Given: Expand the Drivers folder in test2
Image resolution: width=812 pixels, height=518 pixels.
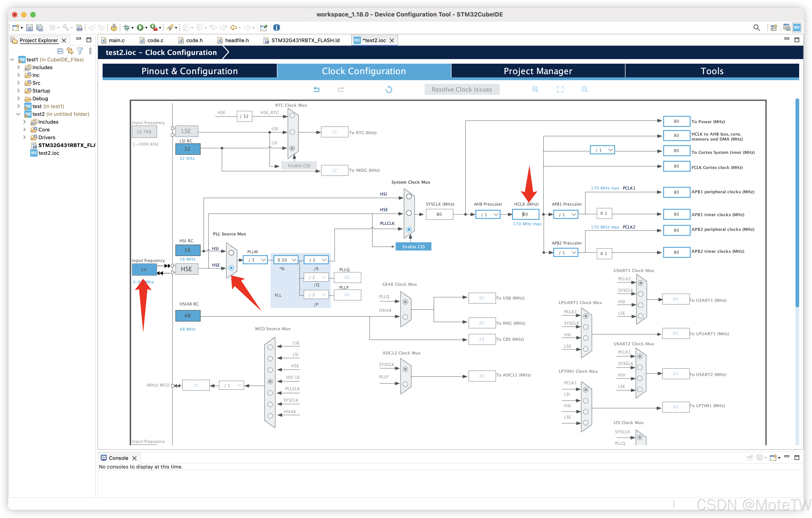Looking at the screenshot, I should tap(25, 138).
